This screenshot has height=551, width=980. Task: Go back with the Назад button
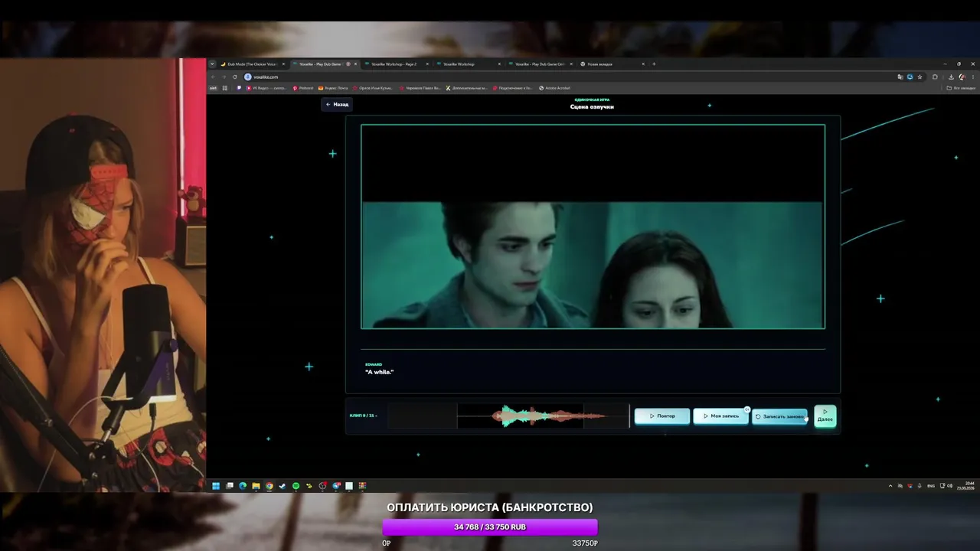click(337, 104)
